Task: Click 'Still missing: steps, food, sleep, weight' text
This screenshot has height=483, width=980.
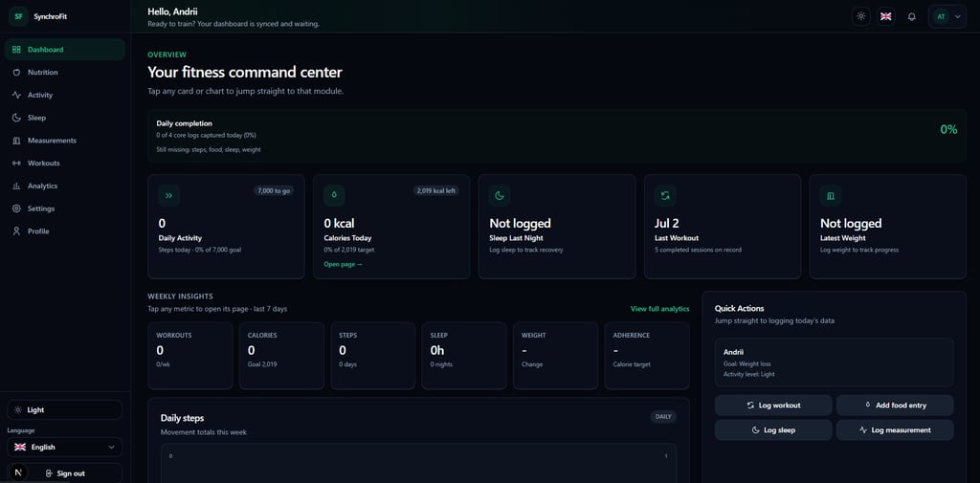Action: [209, 150]
